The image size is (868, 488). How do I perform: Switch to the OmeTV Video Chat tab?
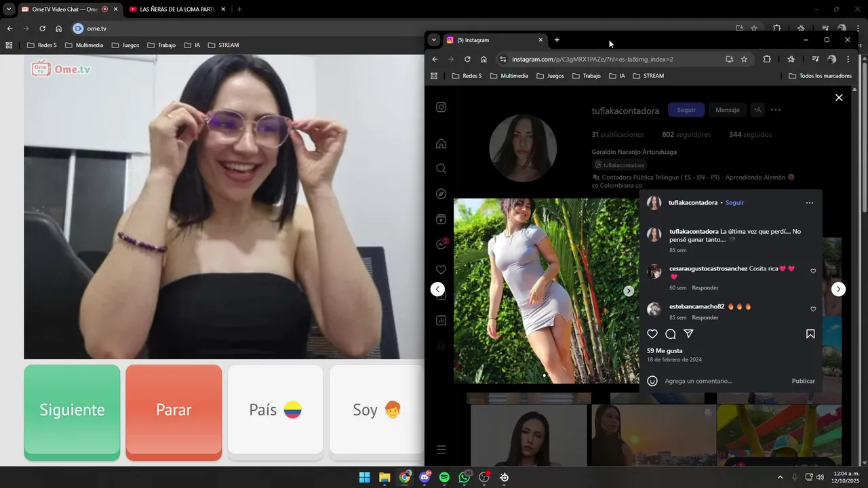click(68, 9)
